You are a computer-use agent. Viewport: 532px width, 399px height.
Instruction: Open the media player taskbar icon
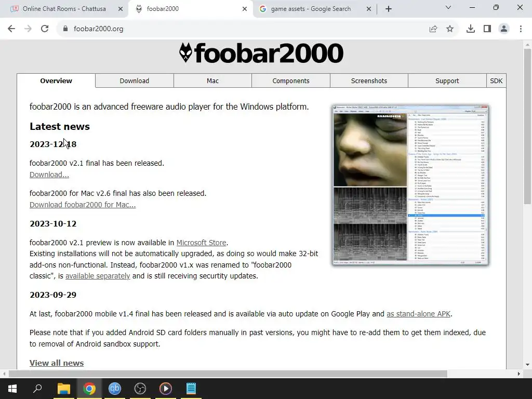pos(166,389)
